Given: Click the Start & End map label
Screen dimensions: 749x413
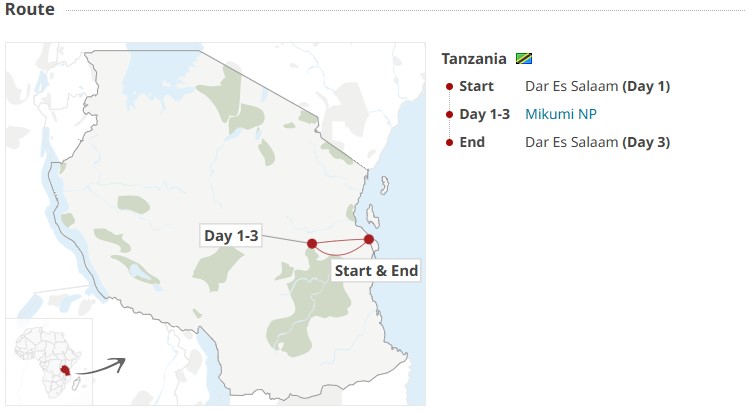Looking at the screenshot, I should (x=376, y=270).
